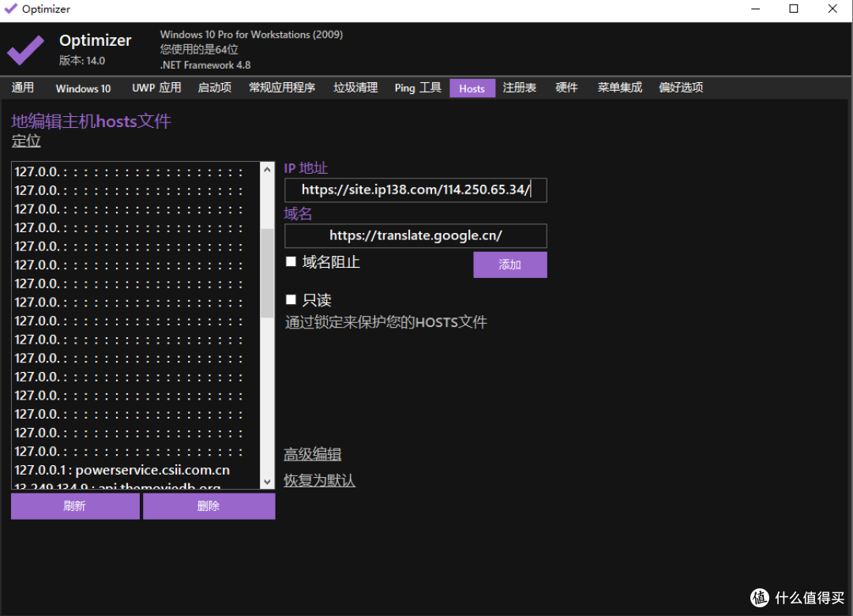Click the hosts list scroll-down arrow
This screenshot has height=616, width=853.
(267, 482)
